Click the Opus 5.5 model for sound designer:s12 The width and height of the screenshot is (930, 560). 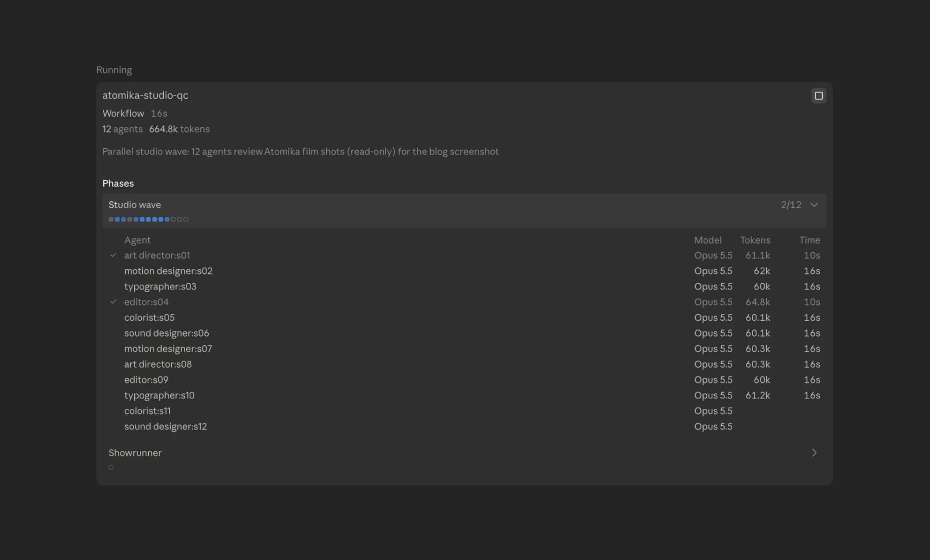[713, 427]
